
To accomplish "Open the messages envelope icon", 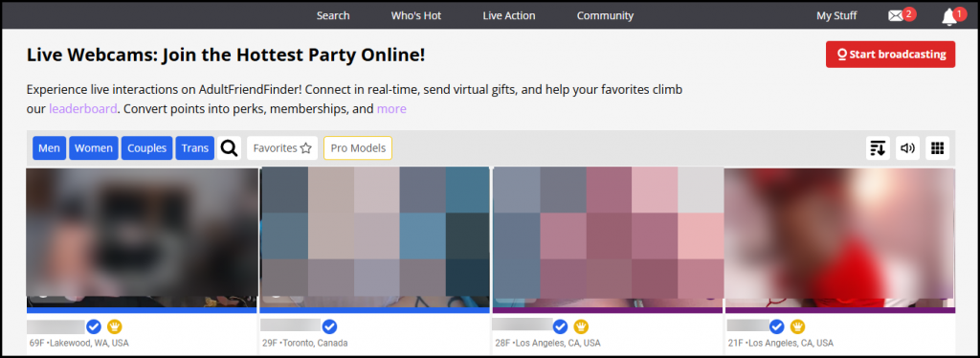I will click(896, 16).
